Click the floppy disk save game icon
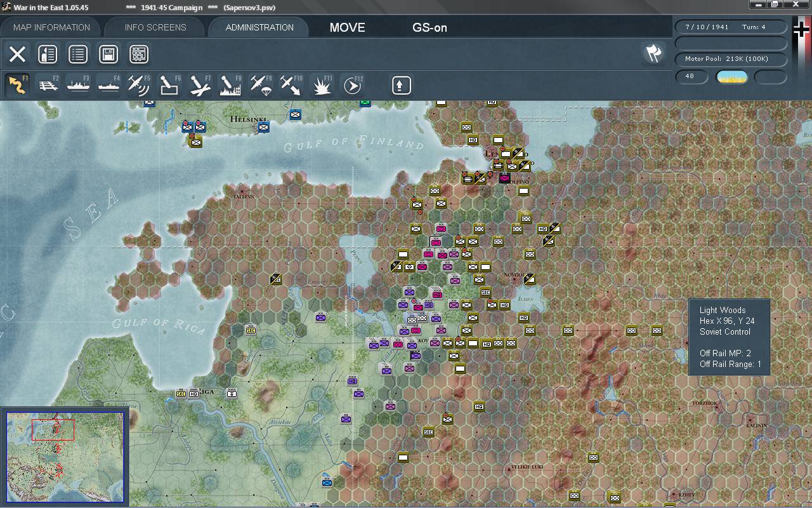 point(108,55)
